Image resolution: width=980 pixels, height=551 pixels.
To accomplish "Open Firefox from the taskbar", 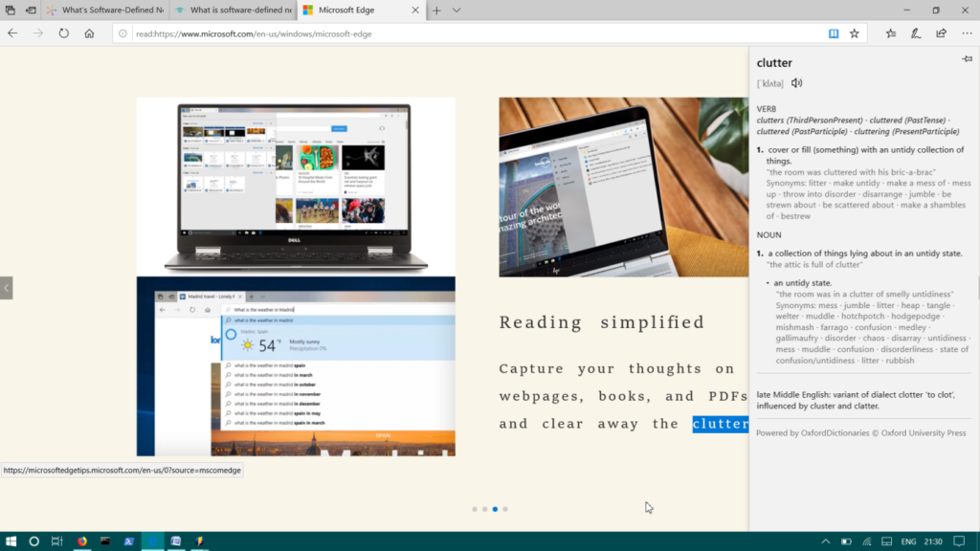I will click(82, 541).
